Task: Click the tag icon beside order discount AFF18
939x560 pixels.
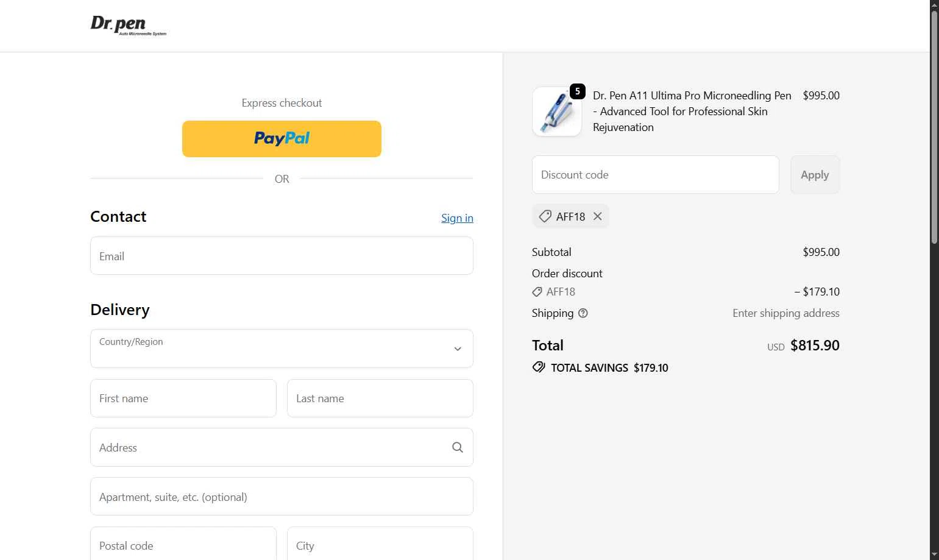Action: coord(537,292)
